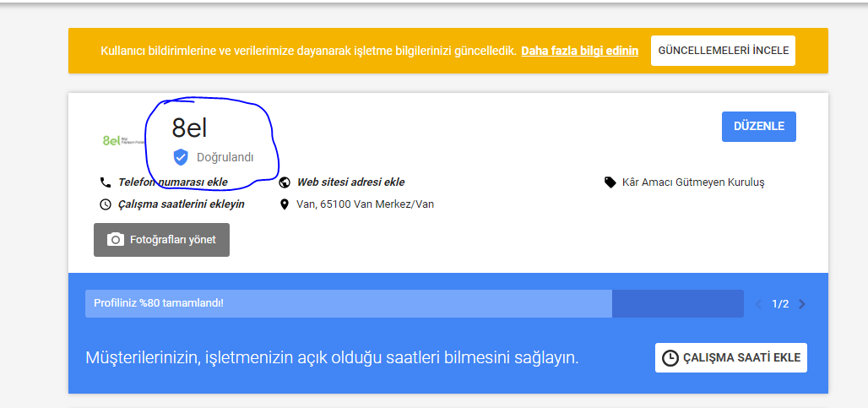The height and width of the screenshot is (408, 868).
Task: Click the clock icon beside Çalışma saatlerini ekleyin
Action: pyautogui.click(x=106, y=204)
